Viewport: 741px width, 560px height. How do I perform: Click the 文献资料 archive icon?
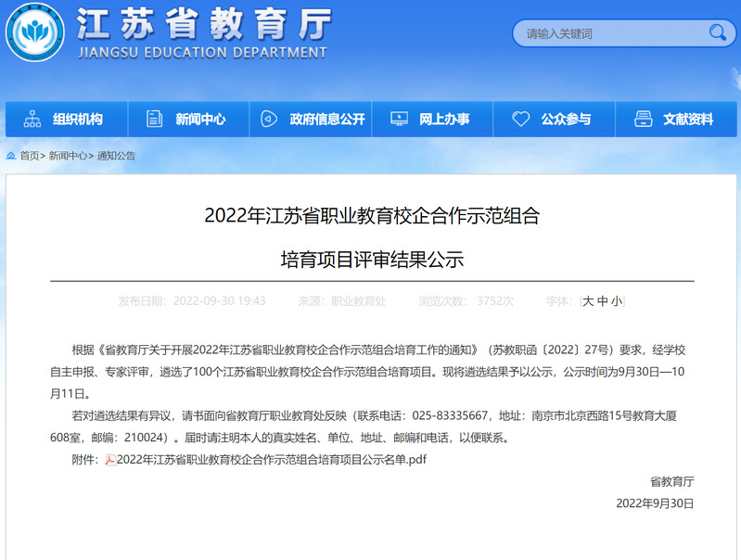643,119
